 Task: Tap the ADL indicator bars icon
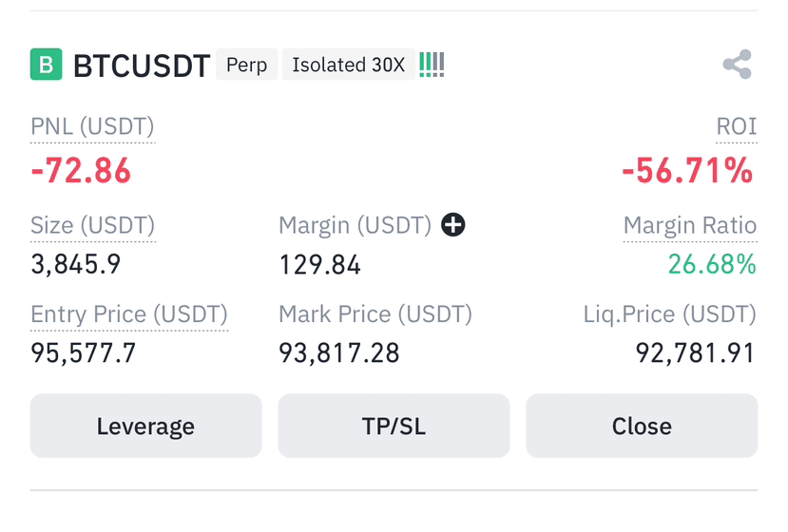pyautogui.click(x=432, y=65)
